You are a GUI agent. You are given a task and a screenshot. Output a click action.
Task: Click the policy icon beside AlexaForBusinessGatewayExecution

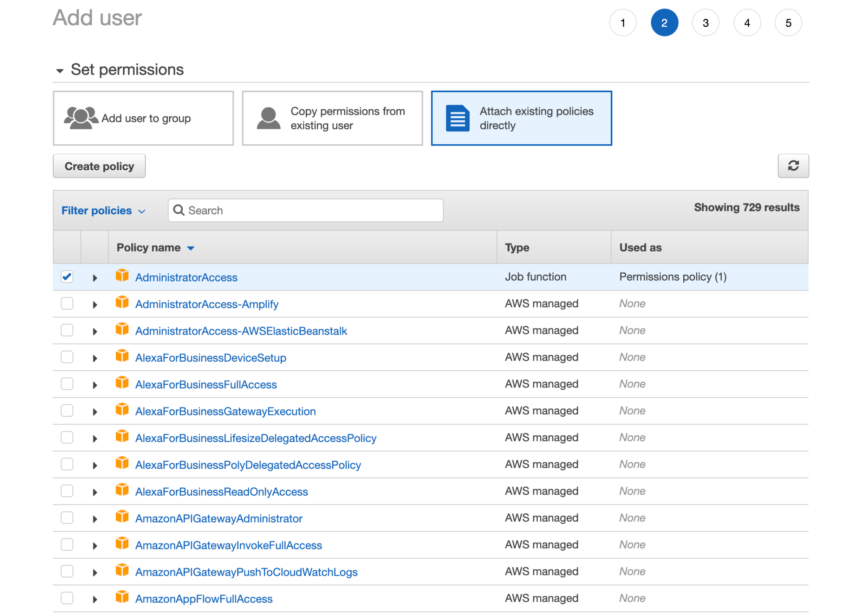click(122, 410)
